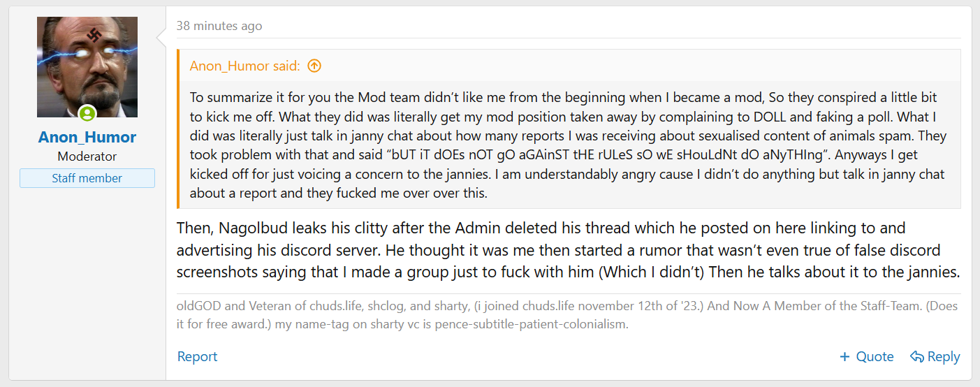Reply to Anon_Humor's post

click(935, 356)
